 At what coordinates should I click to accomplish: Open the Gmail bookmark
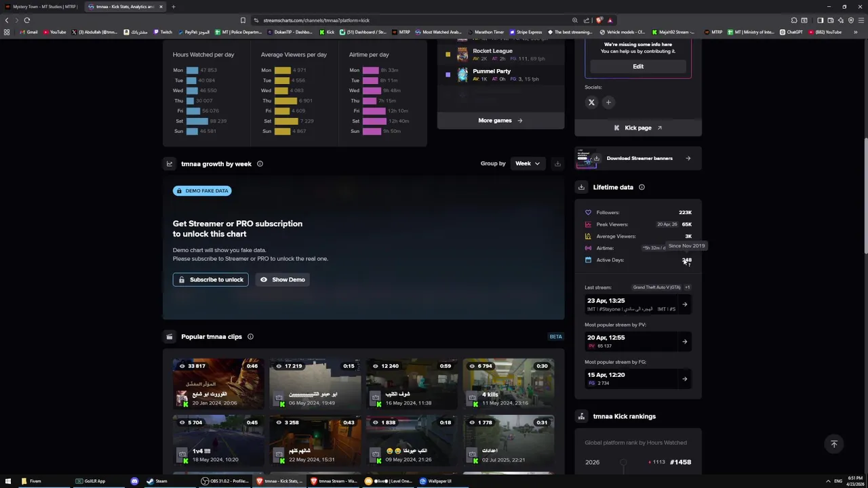[28, 32]
